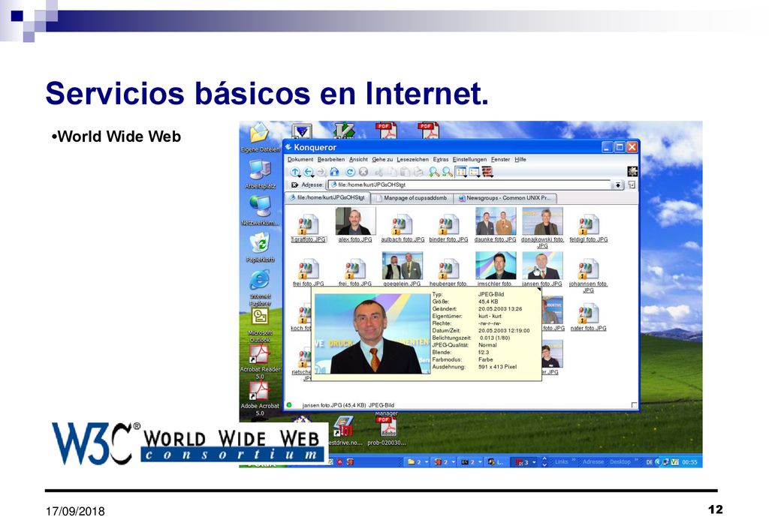Clear the location bar with the black arrow icon
This screenshot has width=769, height=532.
[x=294, y=185]
